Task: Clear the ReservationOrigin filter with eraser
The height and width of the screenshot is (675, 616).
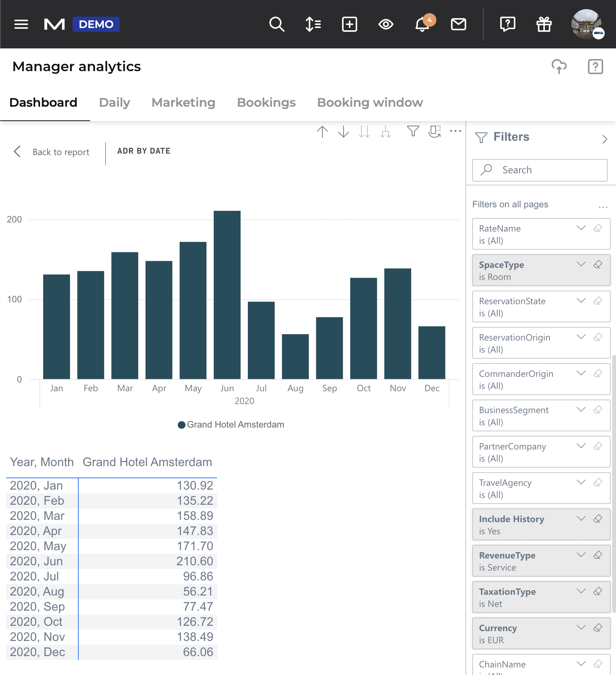Action: click(x=598, y=337)
